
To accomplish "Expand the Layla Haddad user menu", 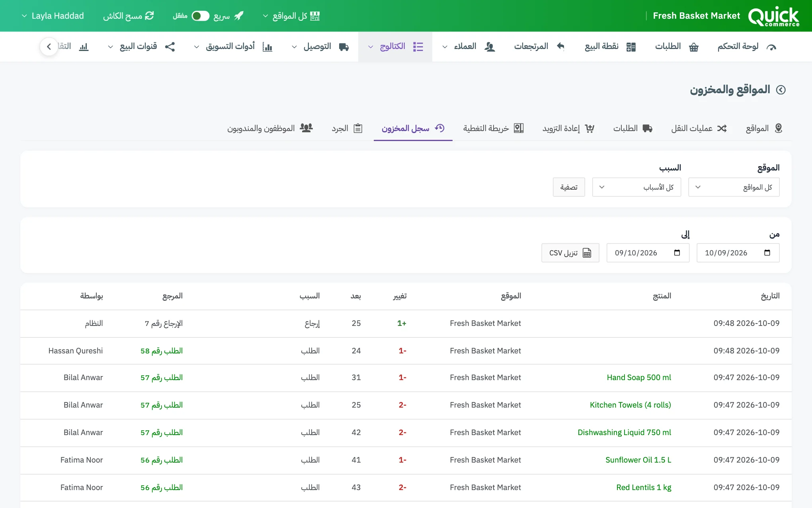I will tap(53, 16).
